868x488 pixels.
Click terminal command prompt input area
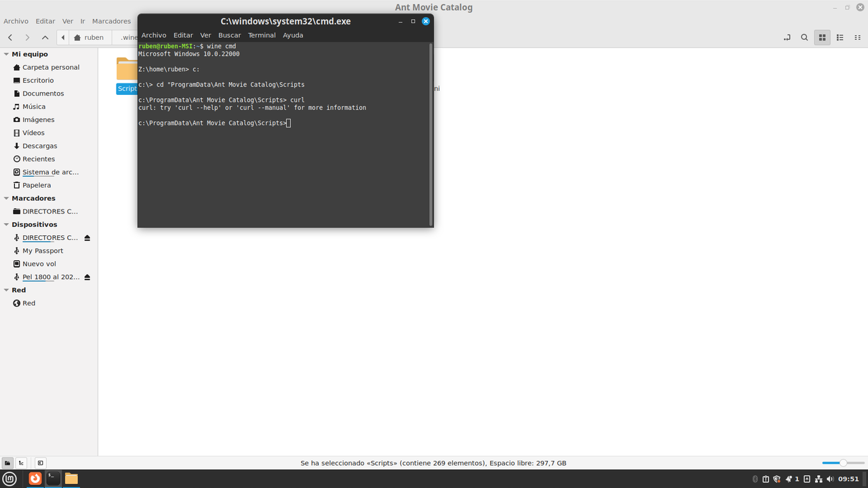[x=288, y=123]
